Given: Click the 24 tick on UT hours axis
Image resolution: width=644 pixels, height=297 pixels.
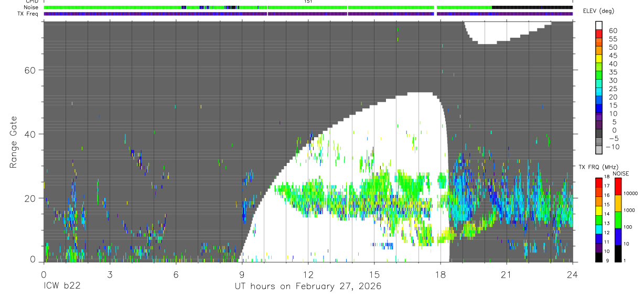Looking at the screenshot, I should 573,273.
